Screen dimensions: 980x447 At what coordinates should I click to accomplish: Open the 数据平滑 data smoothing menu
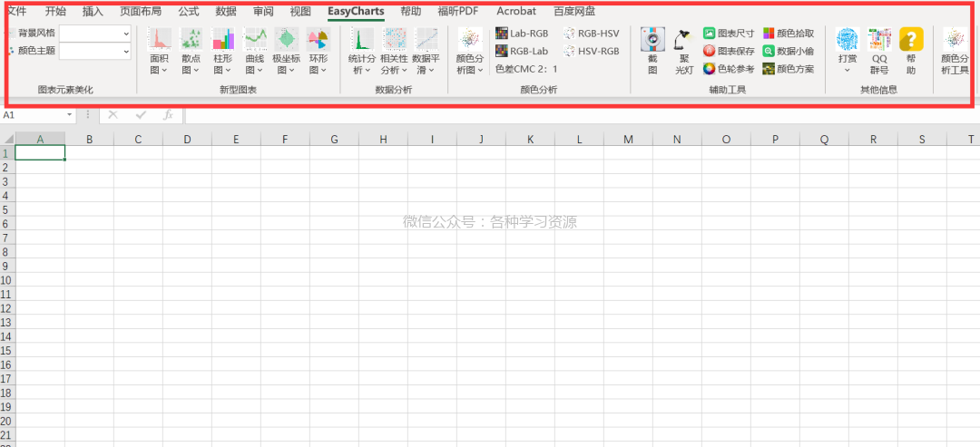tap(426, 51)
